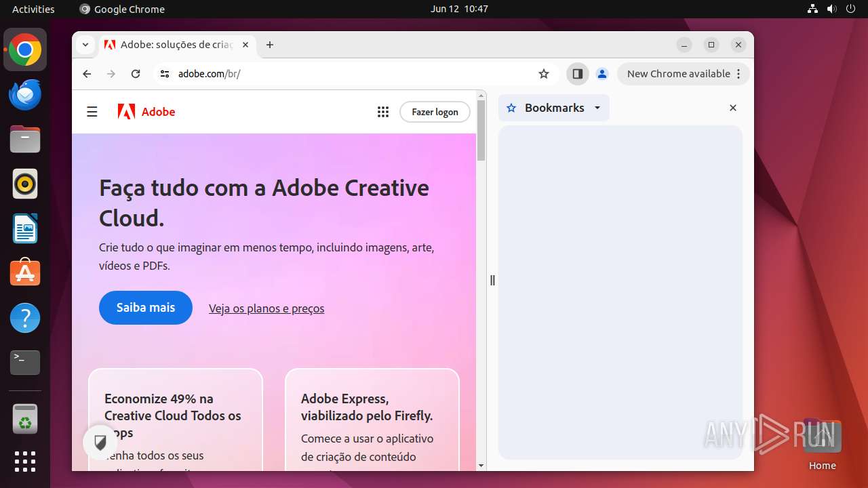Open the tab search dropdown
This screenshot has height=488, width=868.
[85, 45]
